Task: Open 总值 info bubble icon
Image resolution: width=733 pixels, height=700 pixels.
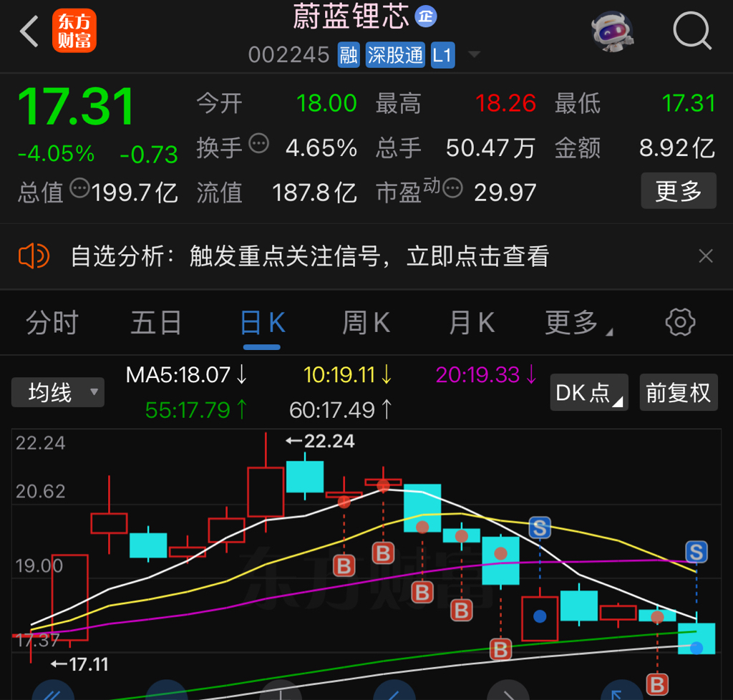Action: (79, 188)
